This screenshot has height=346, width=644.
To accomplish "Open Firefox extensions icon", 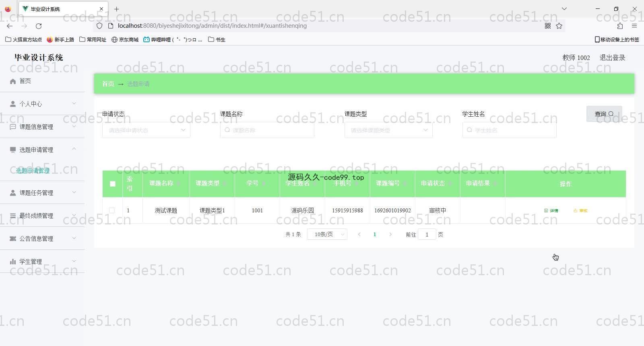I will (x=620, y=26).
